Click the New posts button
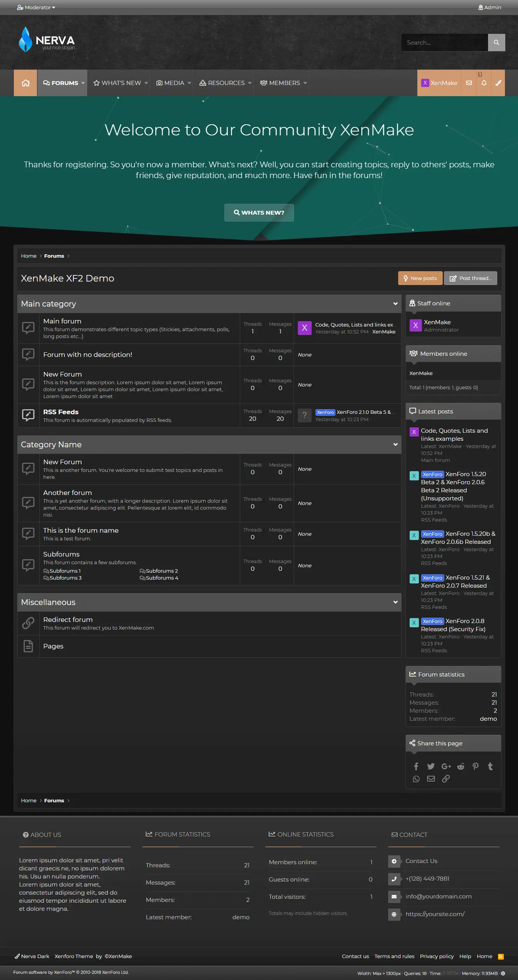The width and height of the screenshot is (518, 980). [420, 278]
